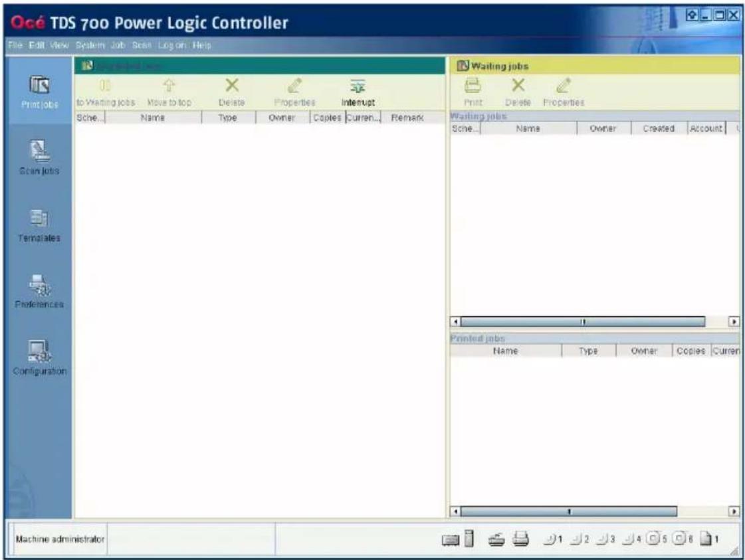Click the tower-shaped device icon in status bar

[469, 538]
